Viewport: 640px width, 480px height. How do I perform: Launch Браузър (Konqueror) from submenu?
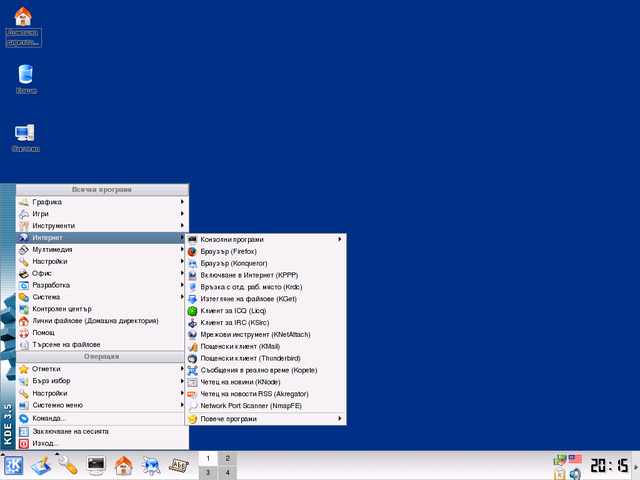coord(266,263)
